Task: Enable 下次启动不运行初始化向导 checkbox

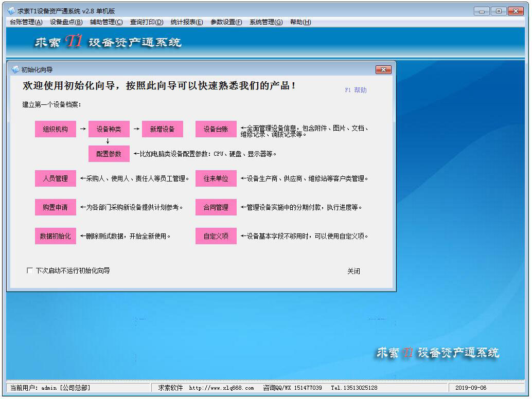Action: (30, 270)
